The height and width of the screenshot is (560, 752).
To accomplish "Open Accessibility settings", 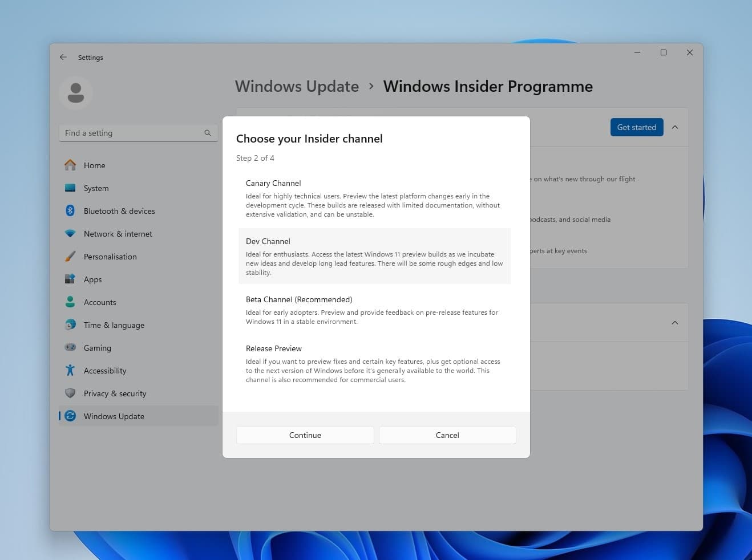I will (139, 371).
